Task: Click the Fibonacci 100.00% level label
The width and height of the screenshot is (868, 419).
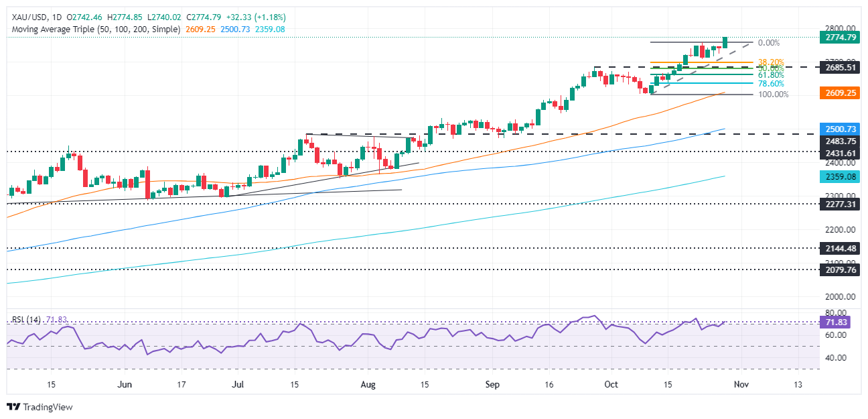Action: (x=772, y=95)
